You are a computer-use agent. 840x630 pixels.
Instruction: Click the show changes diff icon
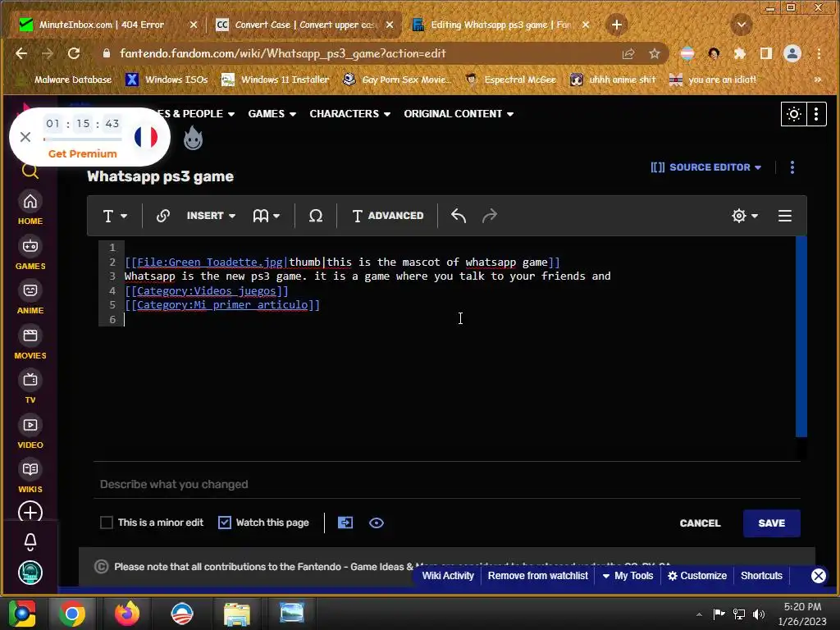tap(345, 523)
